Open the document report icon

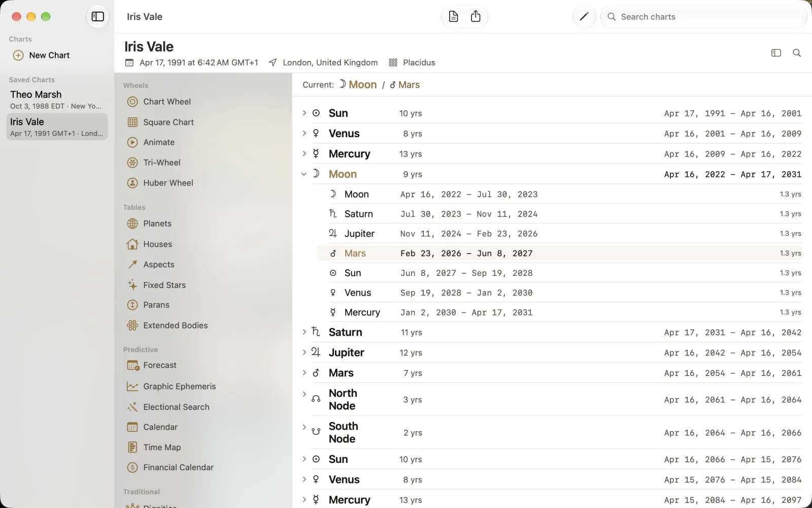coord(454,17)
